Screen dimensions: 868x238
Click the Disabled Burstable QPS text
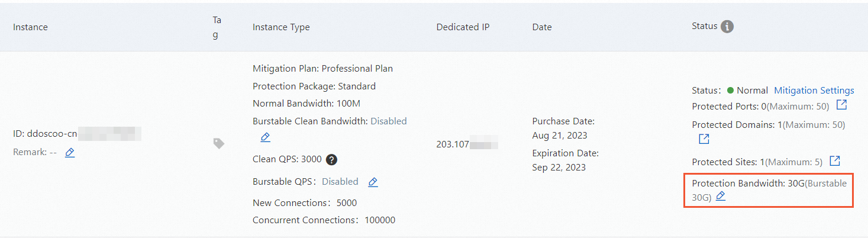tap(340, 181)
